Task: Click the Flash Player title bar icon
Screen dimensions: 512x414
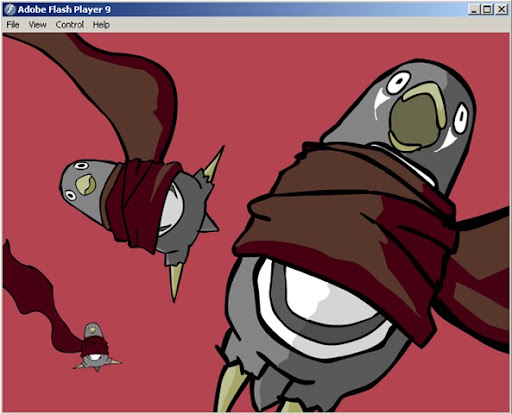Action: (x=10, y=9)
